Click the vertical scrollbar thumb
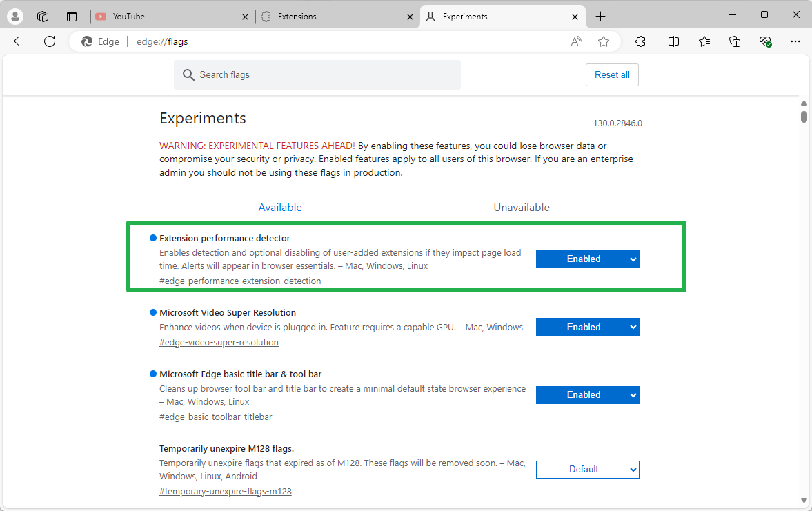The height and width of the screenshot is (511, 812). pos(804,117)
